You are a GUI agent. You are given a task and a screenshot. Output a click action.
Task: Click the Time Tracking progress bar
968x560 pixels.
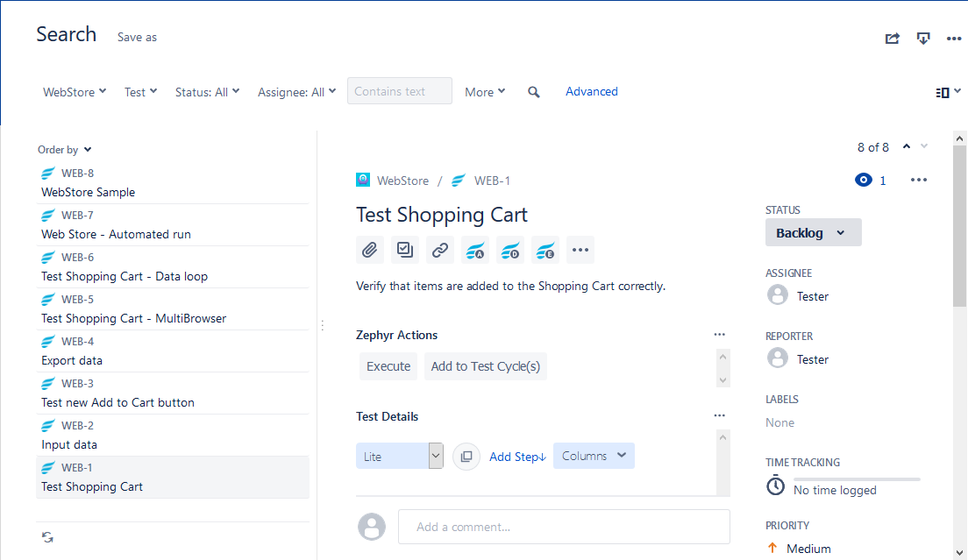(857, 478)
